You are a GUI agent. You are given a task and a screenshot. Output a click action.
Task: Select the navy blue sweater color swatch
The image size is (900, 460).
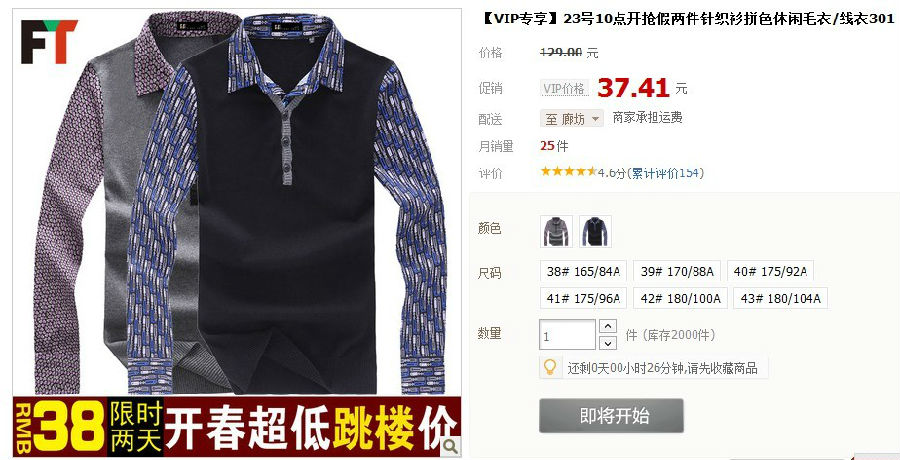click(x=595, y=231)
